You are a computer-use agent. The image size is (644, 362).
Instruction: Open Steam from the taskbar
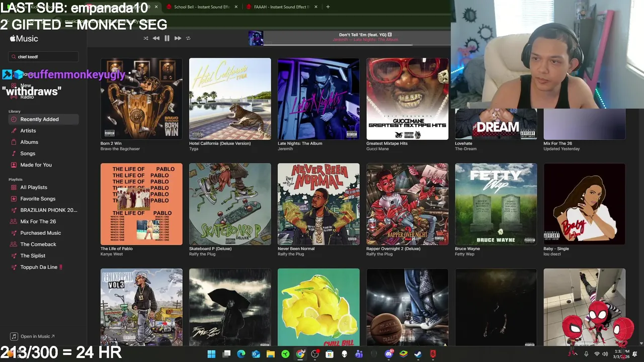click(418, 354)
